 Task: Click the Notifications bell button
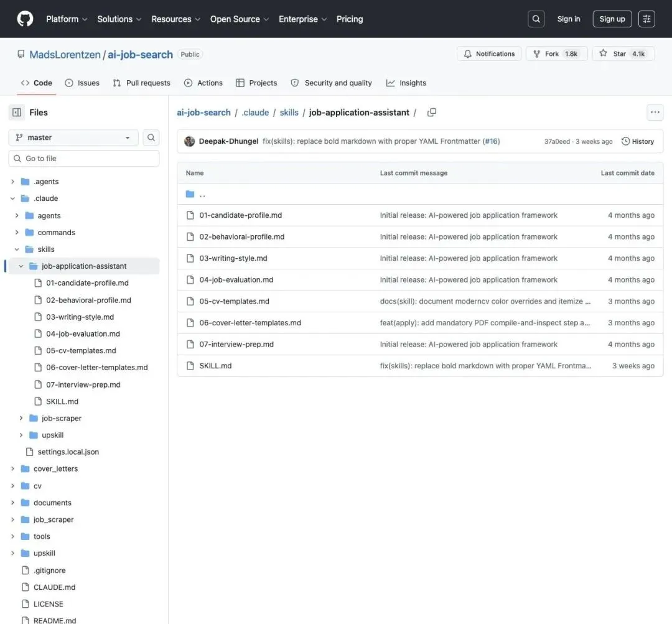(x=489, y=54)
